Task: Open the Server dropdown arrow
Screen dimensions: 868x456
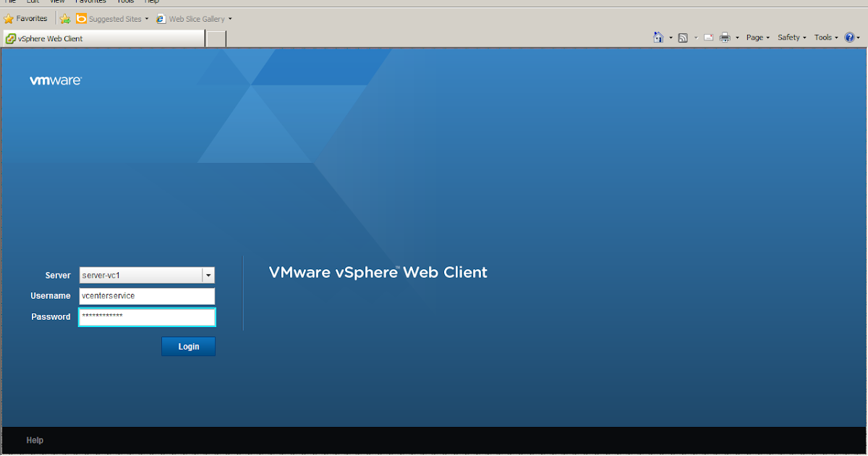Action: (x=208, y=275)
